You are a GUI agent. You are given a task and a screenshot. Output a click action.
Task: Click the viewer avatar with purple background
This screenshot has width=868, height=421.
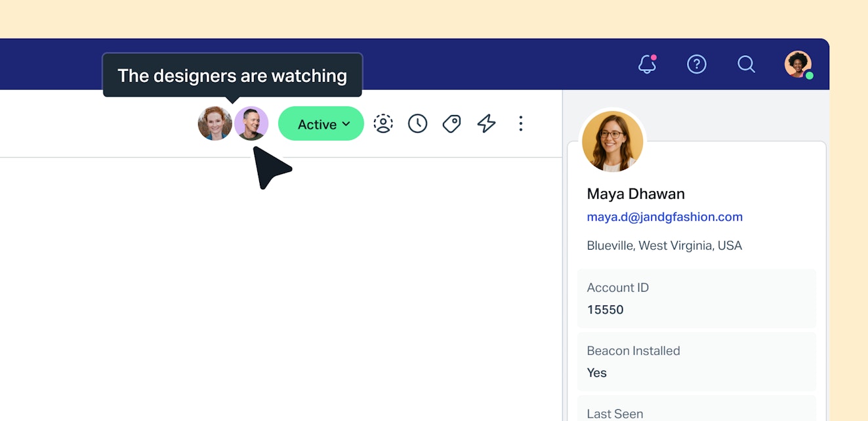tap(253, 123)
